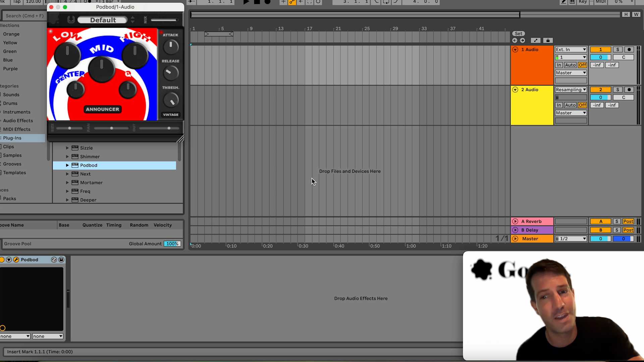
Task: Set track 1 monitor to Auto
Action: [570, 65]
